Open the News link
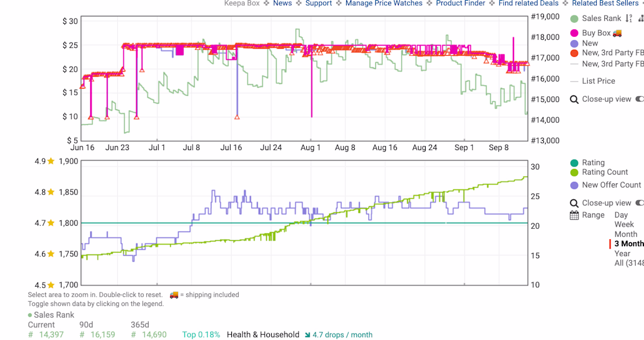The image size is (644, 340). click(283, 4)
